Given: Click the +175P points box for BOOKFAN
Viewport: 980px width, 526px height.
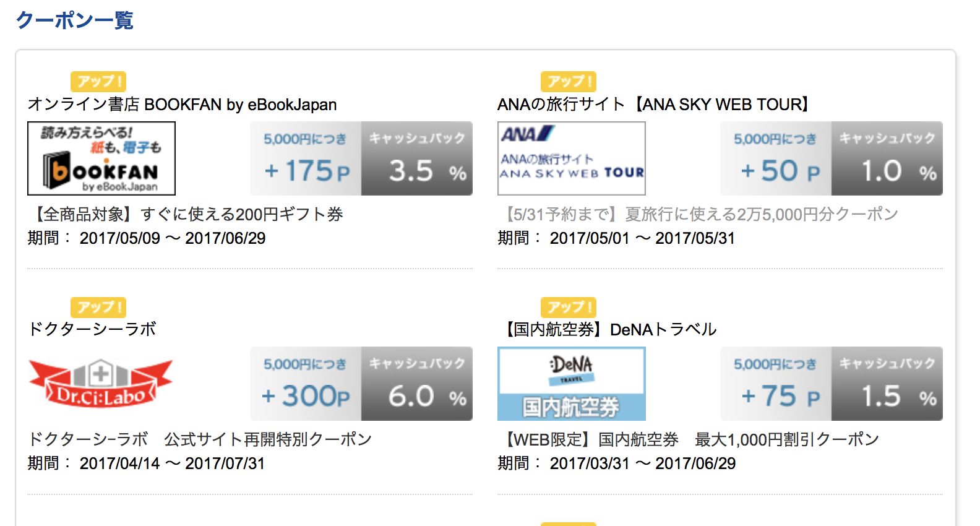Looking at the screenshot, I should 306,158.
